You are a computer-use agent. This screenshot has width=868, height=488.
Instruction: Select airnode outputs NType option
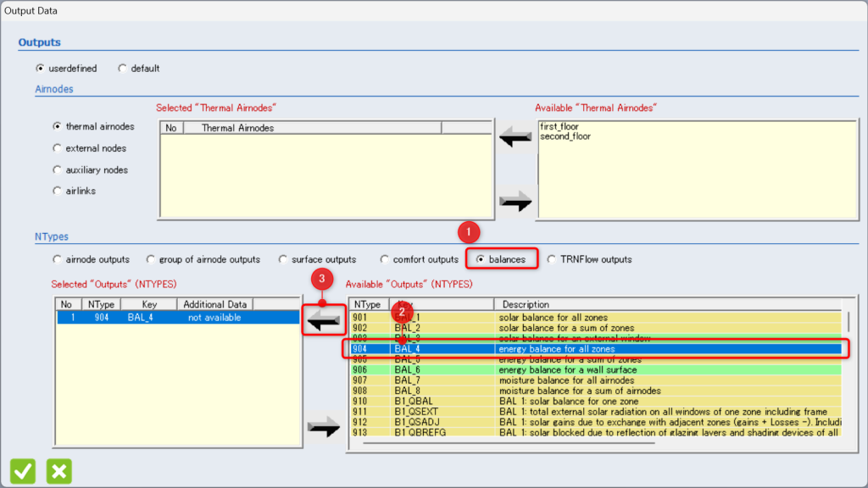click(57, 259)
